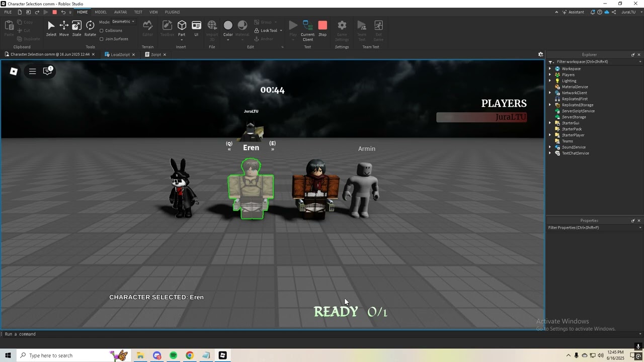The height and width of the screenshot is (362, 644).
Task: Click the Filter workspace input field
Action: (x=594, y=62)
